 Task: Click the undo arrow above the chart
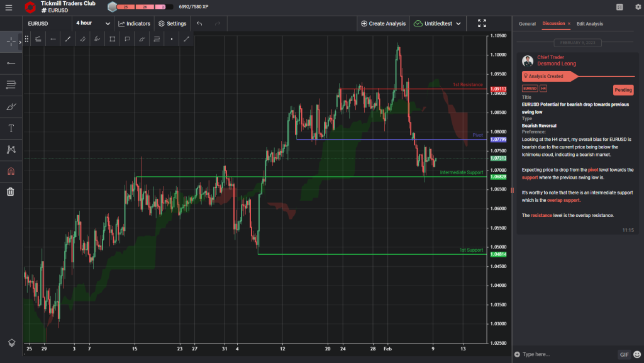(199, 23)
